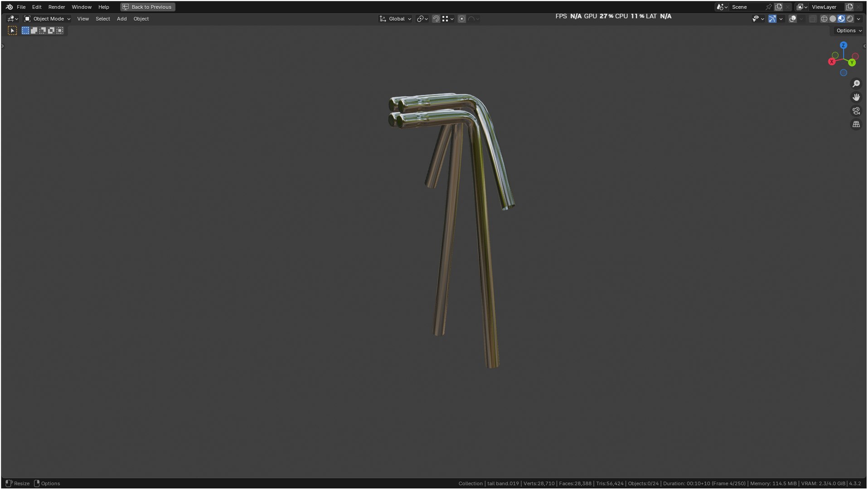Click the Z axis on navigation gizmo
The image size is (868, 490).
point(843,45)
